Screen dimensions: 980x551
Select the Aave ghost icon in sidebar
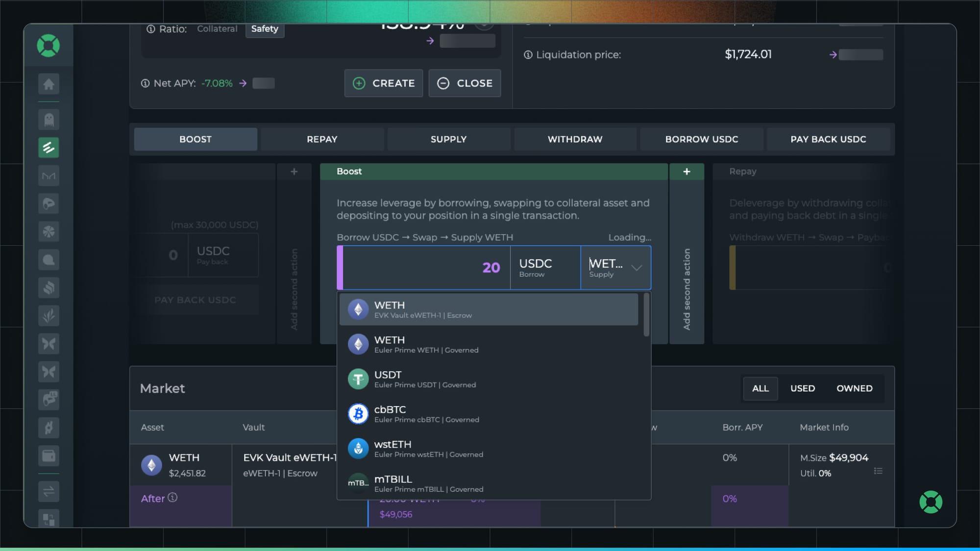(49, 119)
